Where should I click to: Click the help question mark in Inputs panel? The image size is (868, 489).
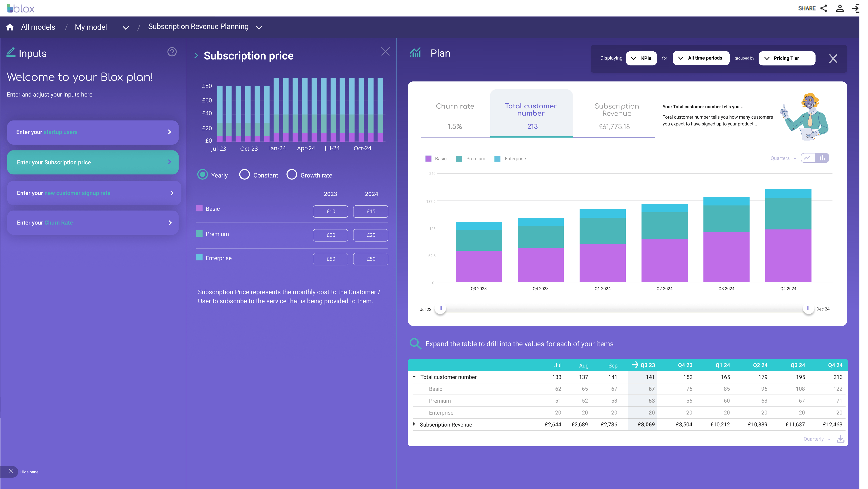(x=172, y=52)
